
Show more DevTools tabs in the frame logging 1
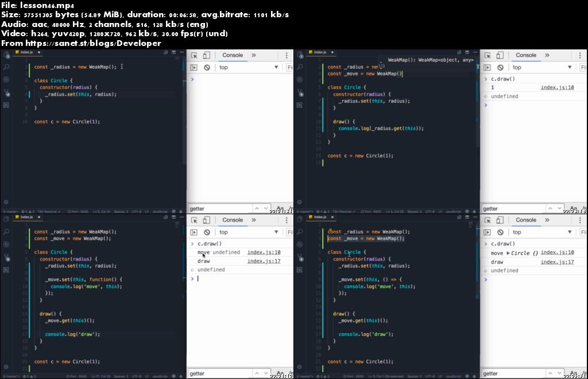click(x=547, y=55)
